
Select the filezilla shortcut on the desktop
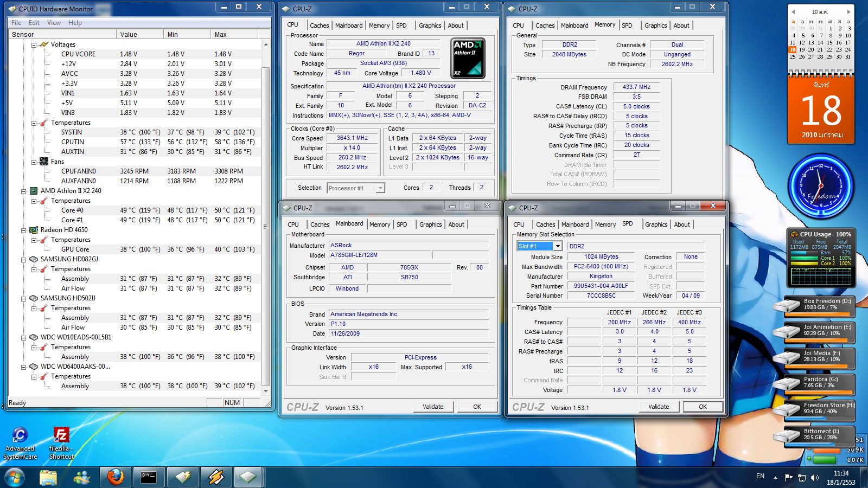[x=61, y=443]
